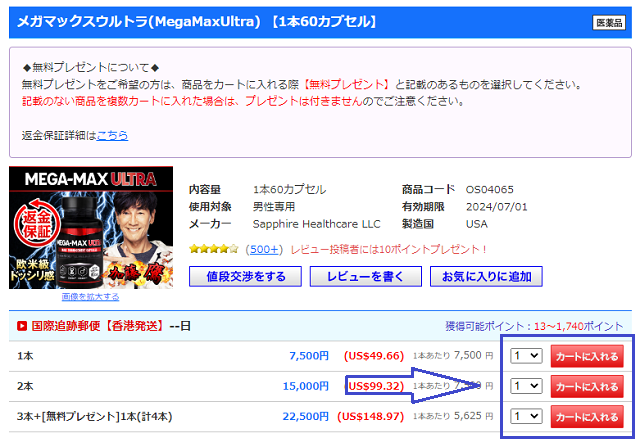The image size is (640, 447).
Task: Click the 医薬品 badge in header
Action: coord(609,22)
